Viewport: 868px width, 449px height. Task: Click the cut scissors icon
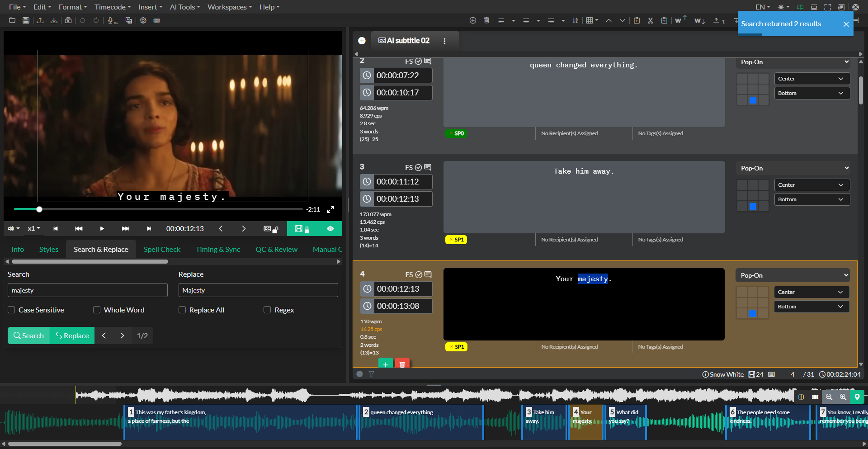(x=650, y=20)
